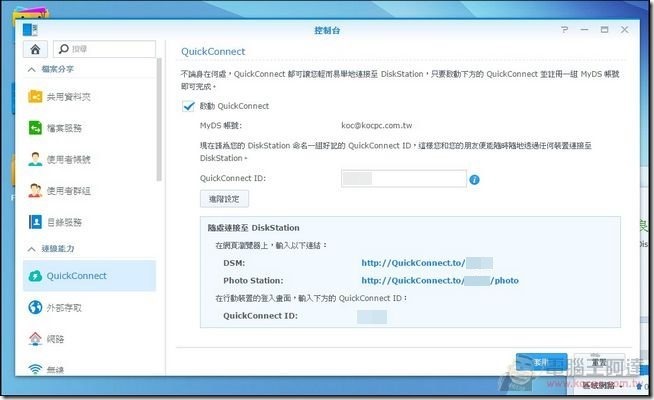Select the 使用者帳號 label in sidebar
Image resolution: width=654 pixels, height=400 pixels.
68,160
